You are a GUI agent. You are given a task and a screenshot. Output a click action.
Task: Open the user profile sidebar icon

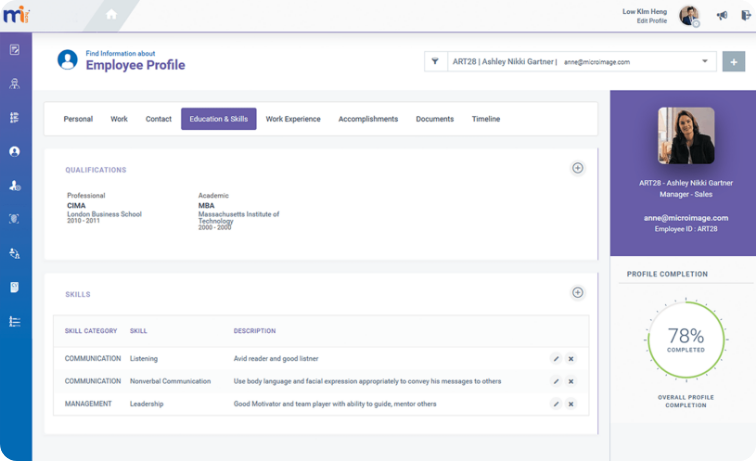[x=14, y=151]
